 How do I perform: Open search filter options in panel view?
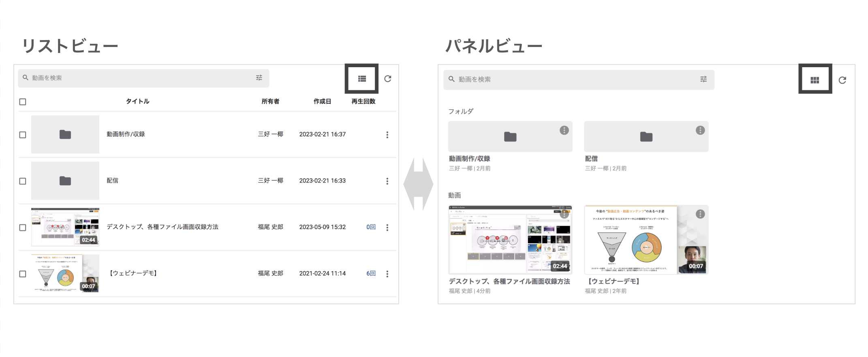click(703, 79)
